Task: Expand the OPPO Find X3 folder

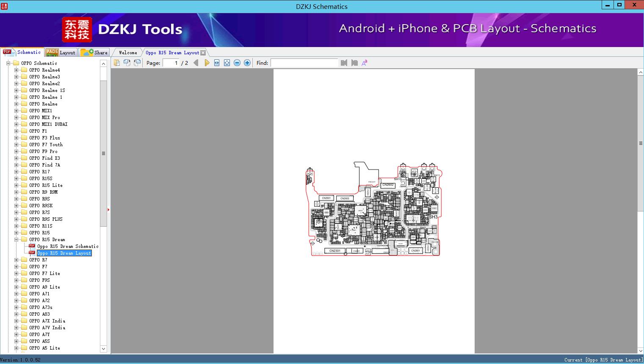Action: click(17, 158)
